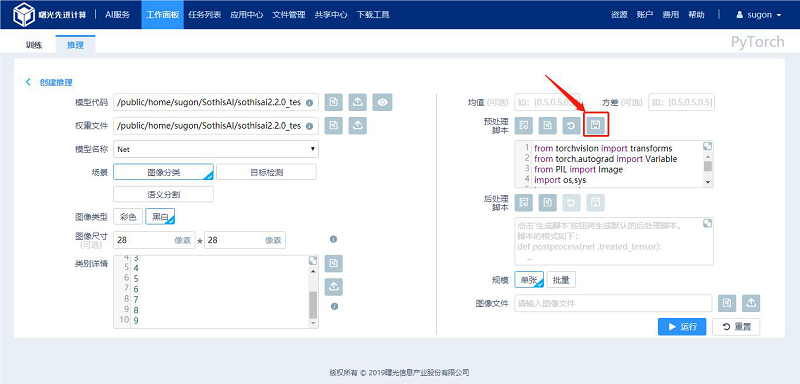Click the browse icon next to 图像文件
800x384 pixels.
point(727,303)
